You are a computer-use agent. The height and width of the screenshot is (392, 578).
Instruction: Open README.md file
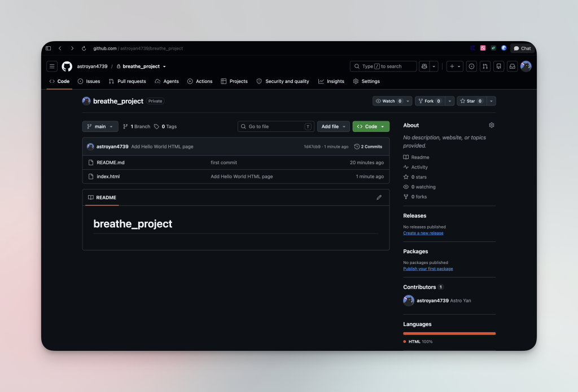pos(111,162)
